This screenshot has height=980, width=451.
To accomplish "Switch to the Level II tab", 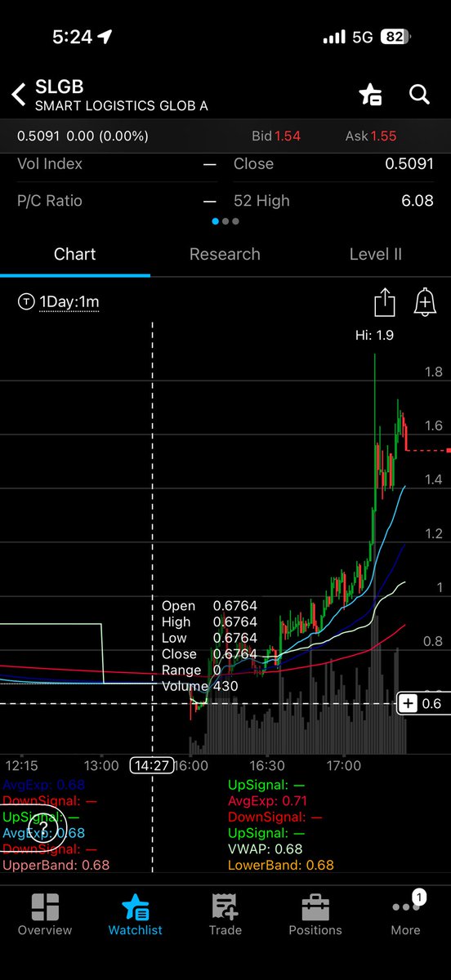I will point(375,254).
